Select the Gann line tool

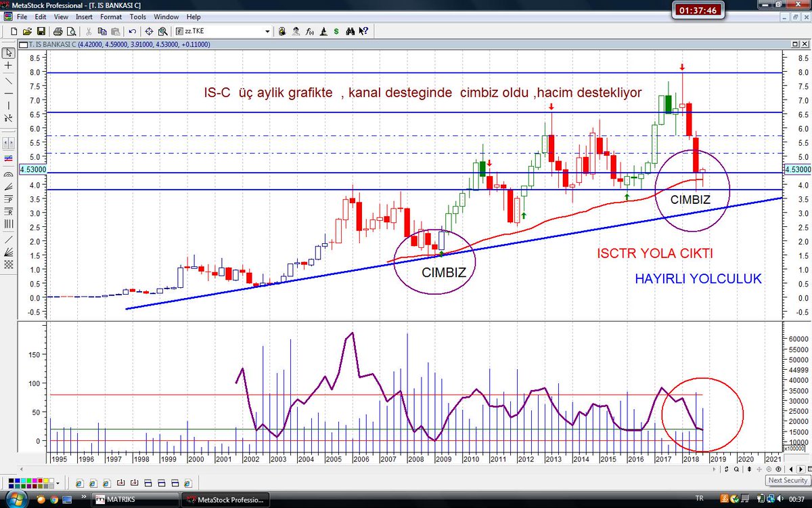point(8,239)
